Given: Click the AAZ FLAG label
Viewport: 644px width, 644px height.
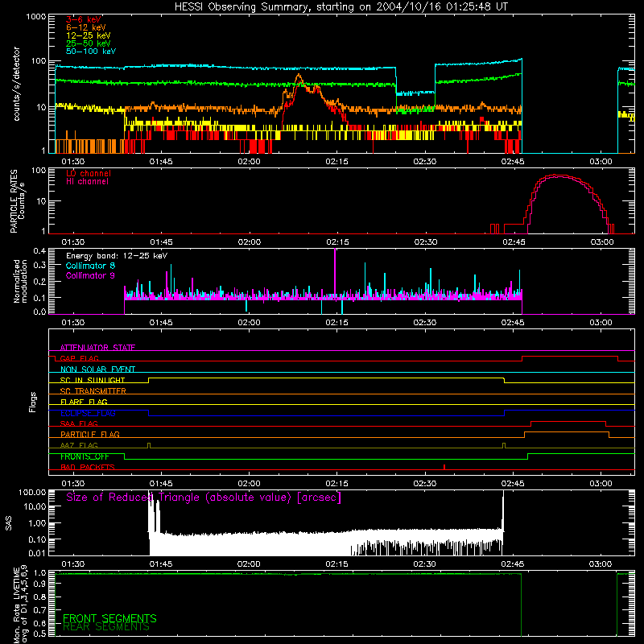Looking at the screenshot, I should [x=79, y=445].
